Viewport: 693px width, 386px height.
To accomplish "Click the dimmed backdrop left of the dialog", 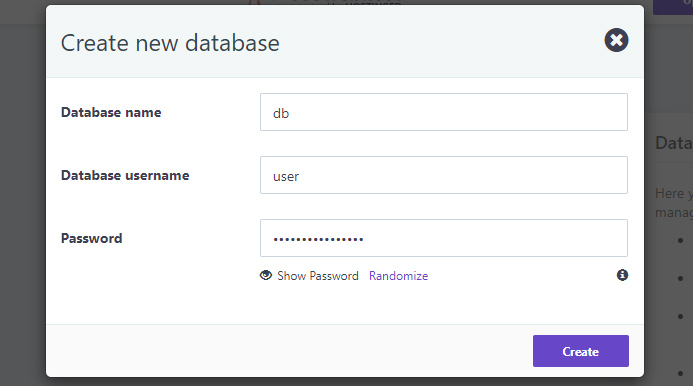I will click(23, 199).
